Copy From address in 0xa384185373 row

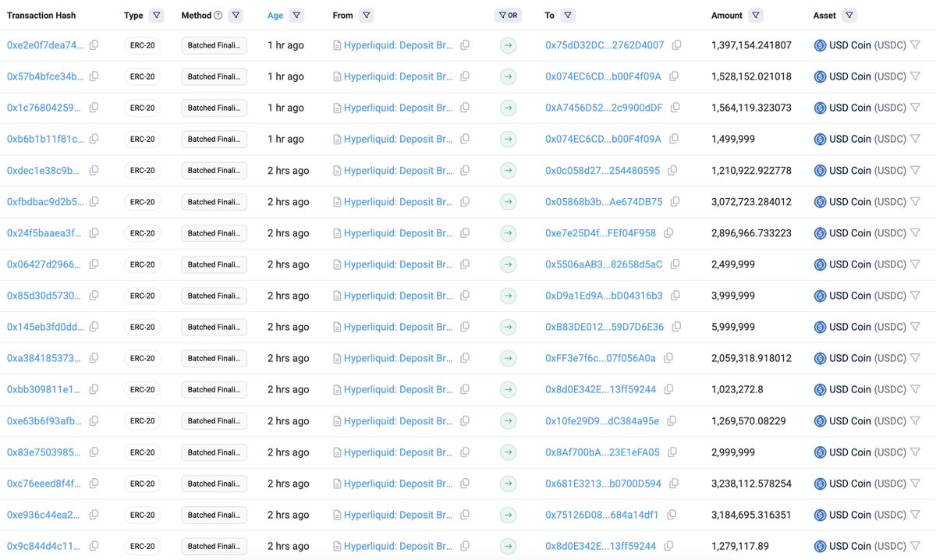click(x=465, y=358)
